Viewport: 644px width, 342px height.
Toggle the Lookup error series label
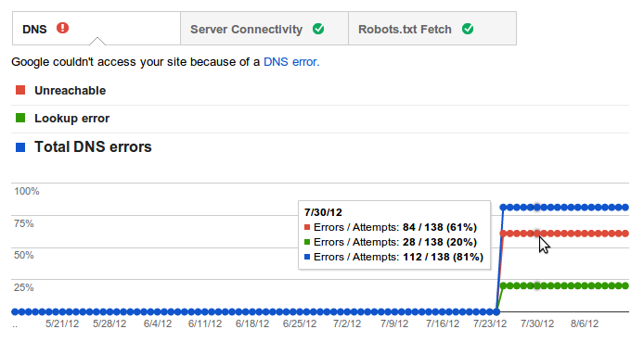(x=71, y=118)
